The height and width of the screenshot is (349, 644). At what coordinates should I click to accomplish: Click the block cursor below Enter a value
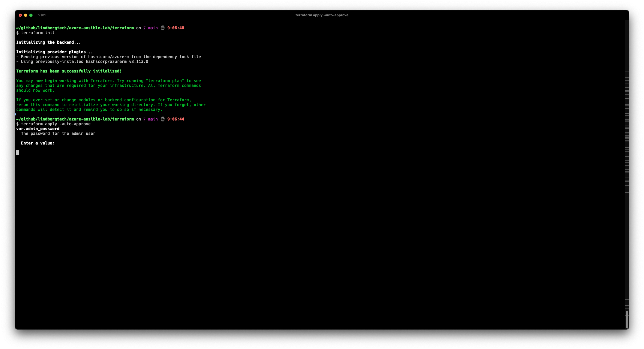tap(18, 153)
